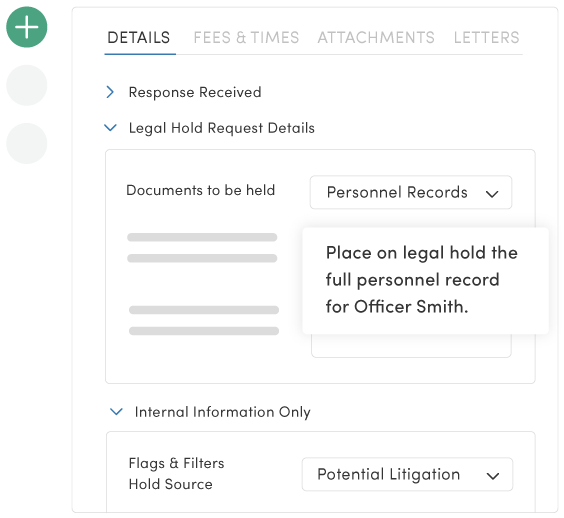This screenshot has width=564, height=518.
Task: Click the Hold Source label
Action: (170, 484)
